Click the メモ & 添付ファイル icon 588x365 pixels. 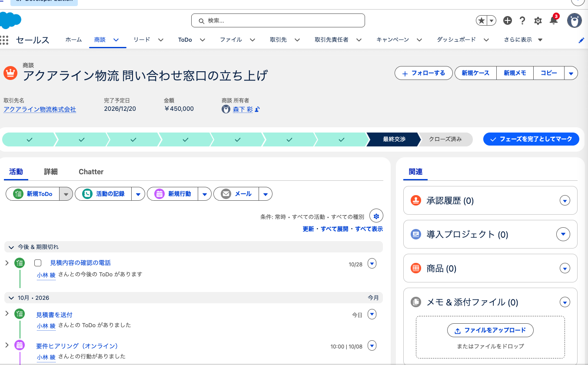(x=416, y=302)
